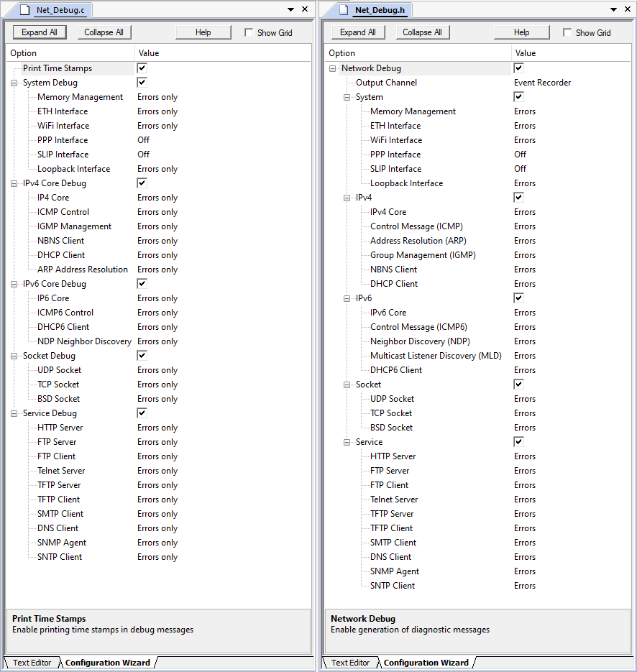
Task: Enable Show Grid in Net_Debug.c pane
Action: point(249,32)
